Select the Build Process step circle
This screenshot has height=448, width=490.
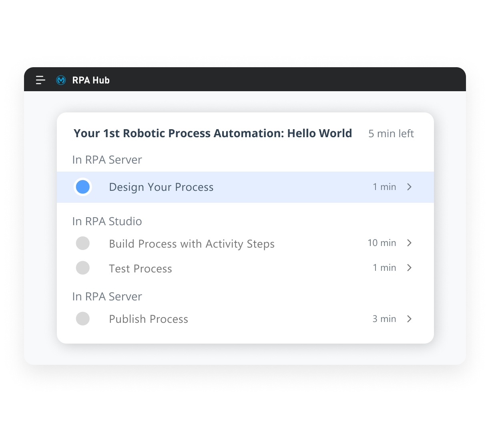click(83, 243)
